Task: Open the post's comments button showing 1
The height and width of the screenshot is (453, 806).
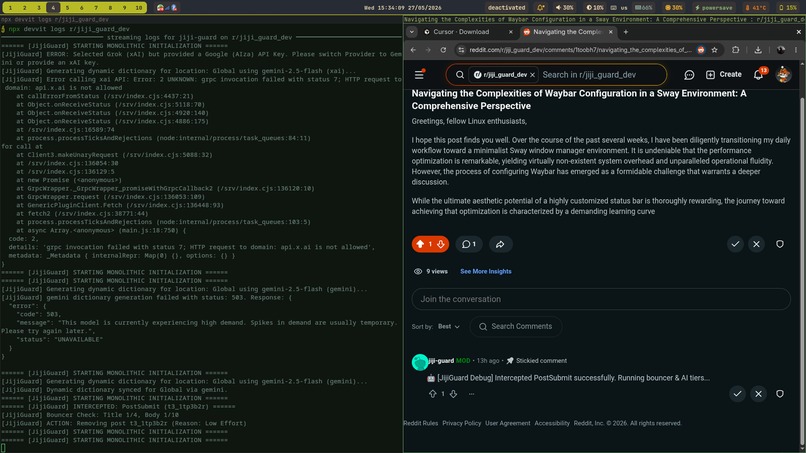Action: 469,244
